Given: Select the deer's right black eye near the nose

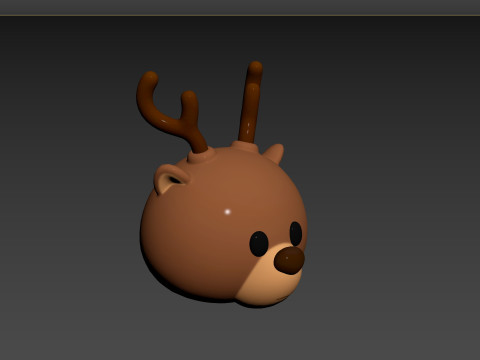Looking at the screenshot, I should [x=296, y=233].
